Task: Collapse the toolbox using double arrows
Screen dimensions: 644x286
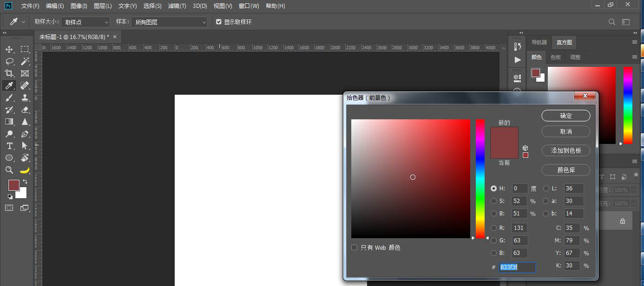Action: [x=4, y=33]
